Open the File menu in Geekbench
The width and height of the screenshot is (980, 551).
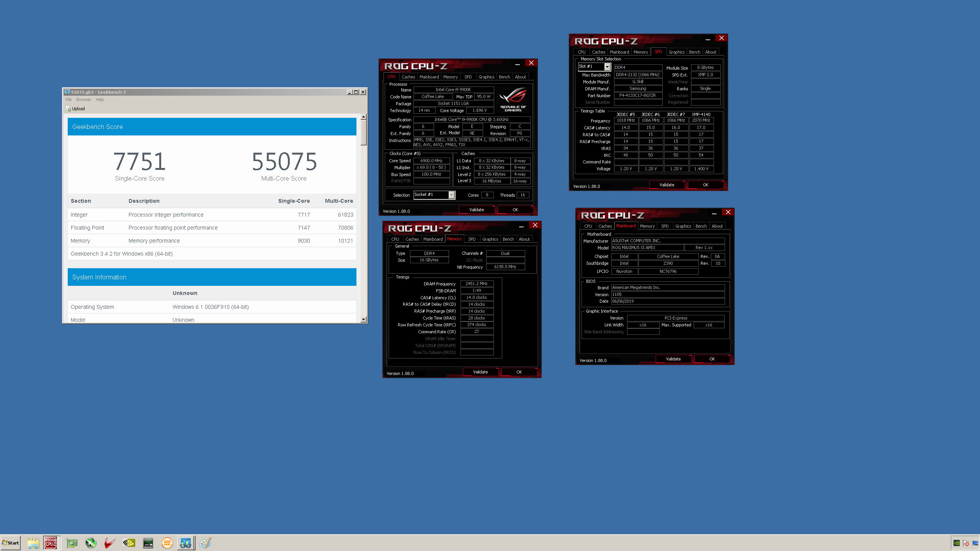(x=69, y=99)
